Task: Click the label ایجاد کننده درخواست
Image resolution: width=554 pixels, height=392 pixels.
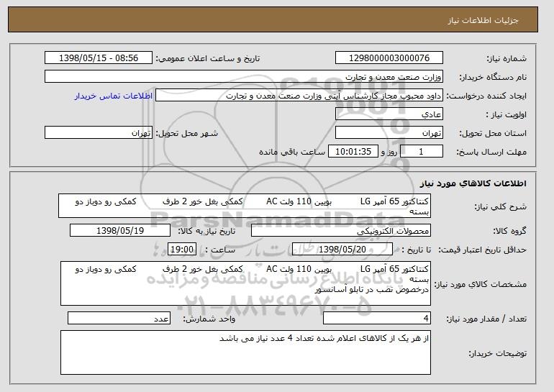Action: pyautogui.click(x=486, y=96)
